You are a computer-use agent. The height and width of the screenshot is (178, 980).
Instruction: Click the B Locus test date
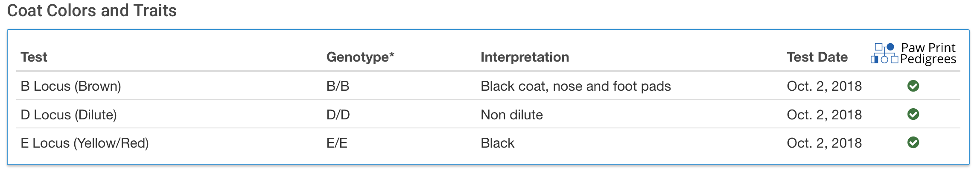pos(824,86)
